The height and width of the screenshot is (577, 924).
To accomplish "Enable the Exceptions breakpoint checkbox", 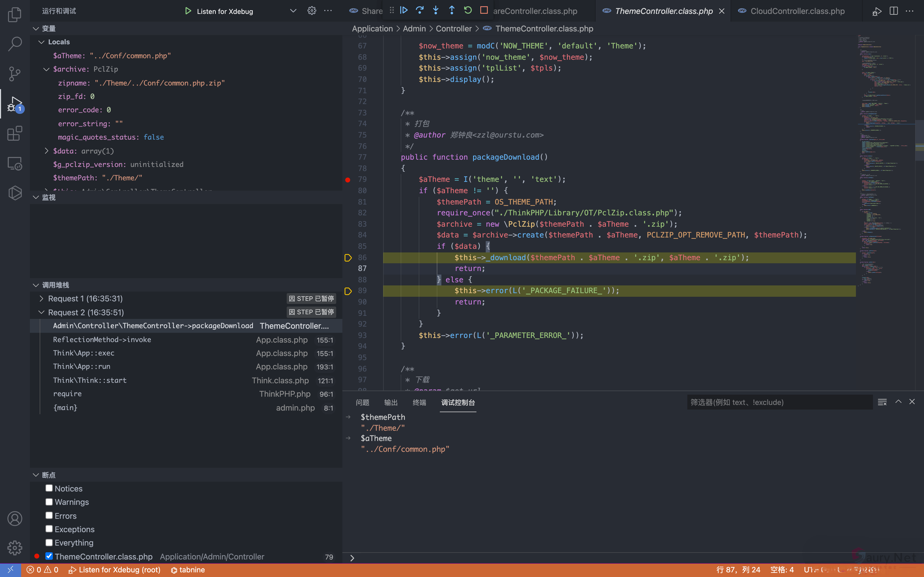I will click(x=49, y=529).
